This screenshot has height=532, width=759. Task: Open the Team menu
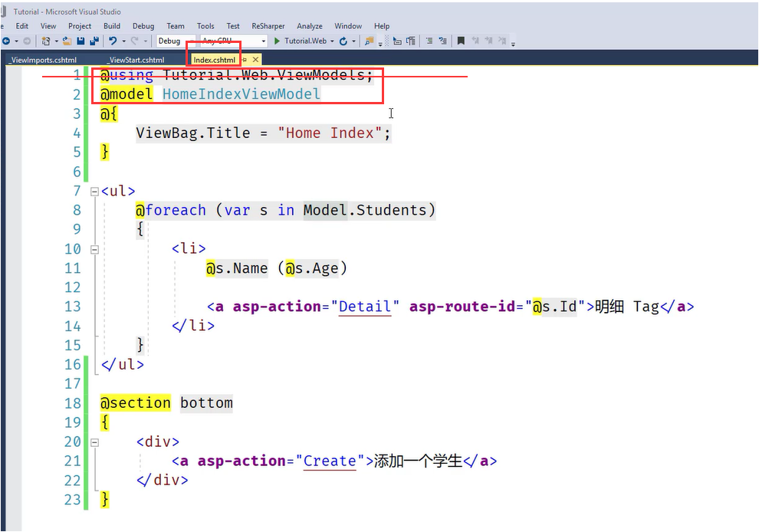click(176, 26)
